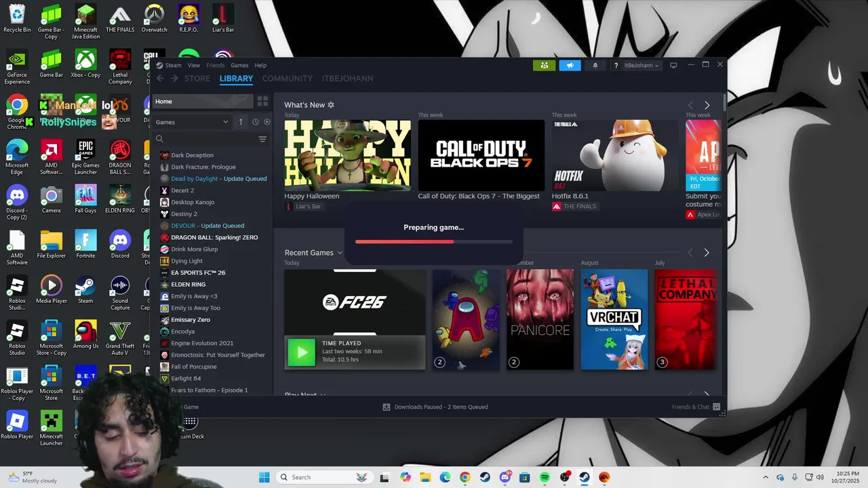Switch library to collections grid view
The width and height of the screenshot is (868, 488).
click(262, 102)
